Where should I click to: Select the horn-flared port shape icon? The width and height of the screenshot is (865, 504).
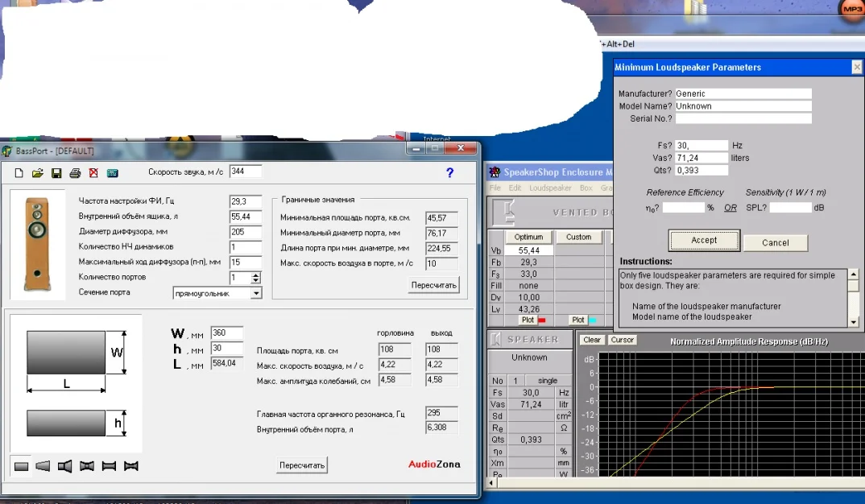pos(64,466)
